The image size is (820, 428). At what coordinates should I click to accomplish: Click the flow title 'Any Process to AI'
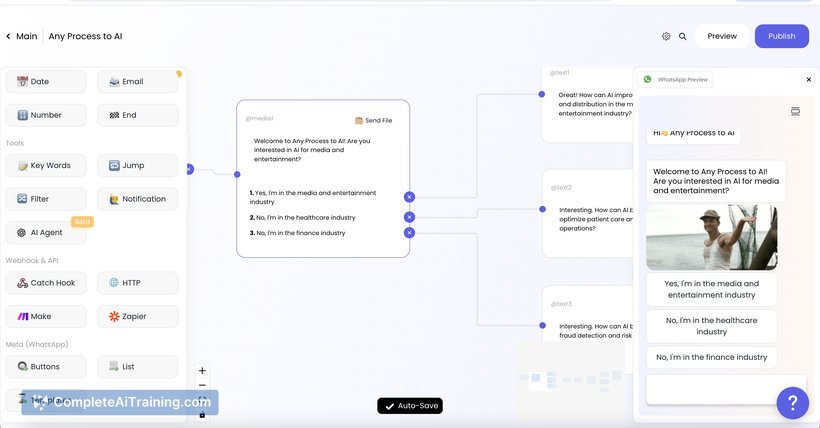85,36
